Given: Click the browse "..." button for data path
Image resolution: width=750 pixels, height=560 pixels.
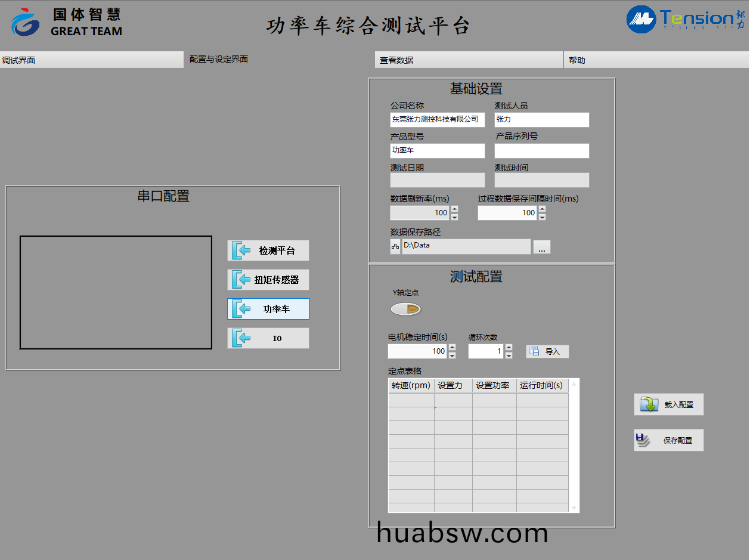Looking at the screenshot, I should pyautogui.click(x=541, y=247).
